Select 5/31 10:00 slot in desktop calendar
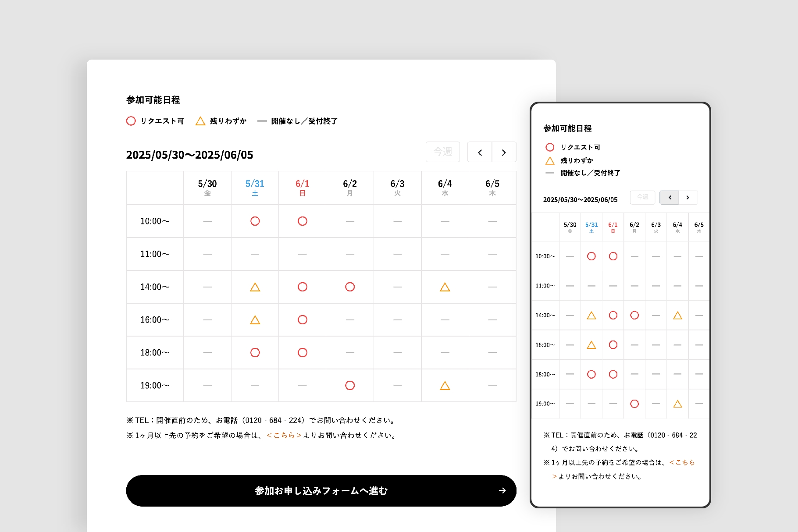Image resolution: width=798 pixels, height=532 pixels. [255, 221]
